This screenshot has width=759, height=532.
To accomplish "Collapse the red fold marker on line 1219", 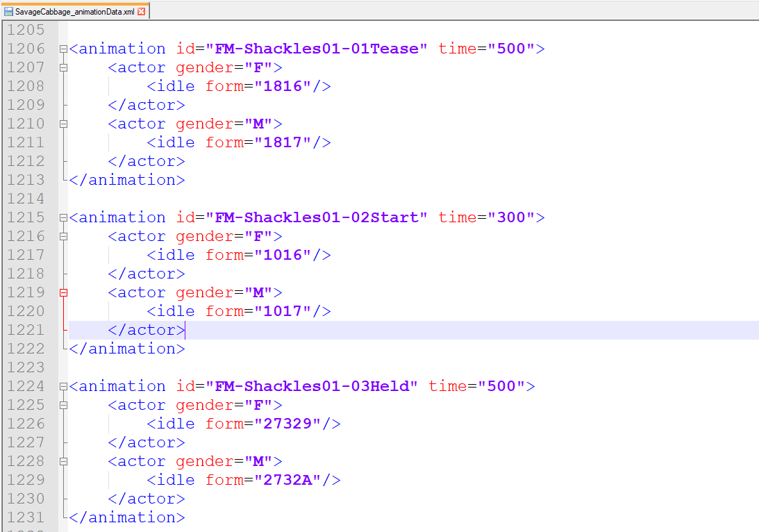I will point(63,293).
